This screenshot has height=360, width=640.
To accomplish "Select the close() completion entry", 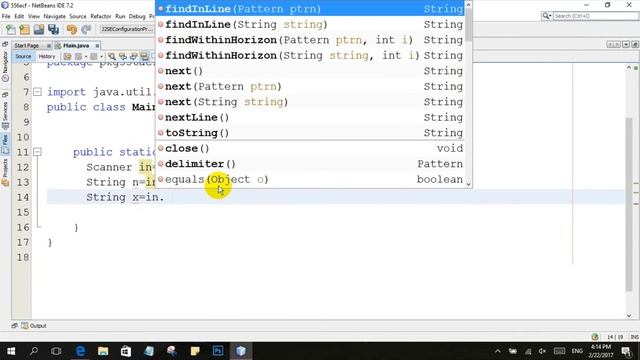I will pos(310,149).
